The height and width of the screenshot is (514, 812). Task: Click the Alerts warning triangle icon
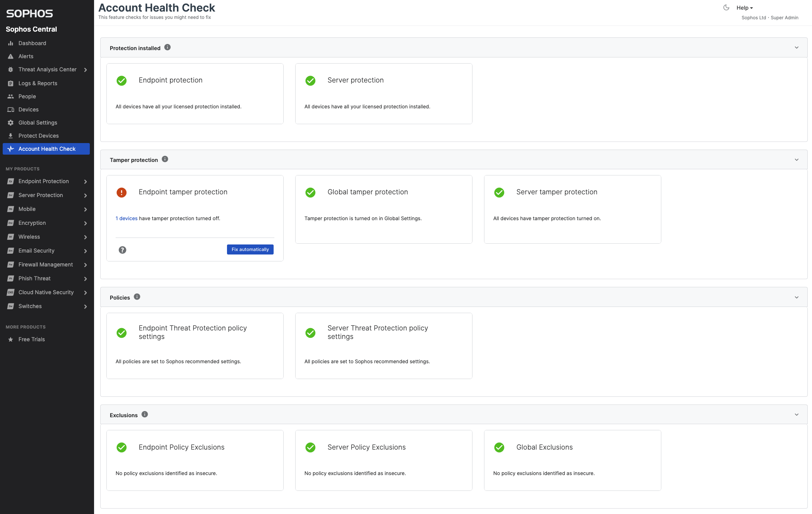[x=11, y=56]
